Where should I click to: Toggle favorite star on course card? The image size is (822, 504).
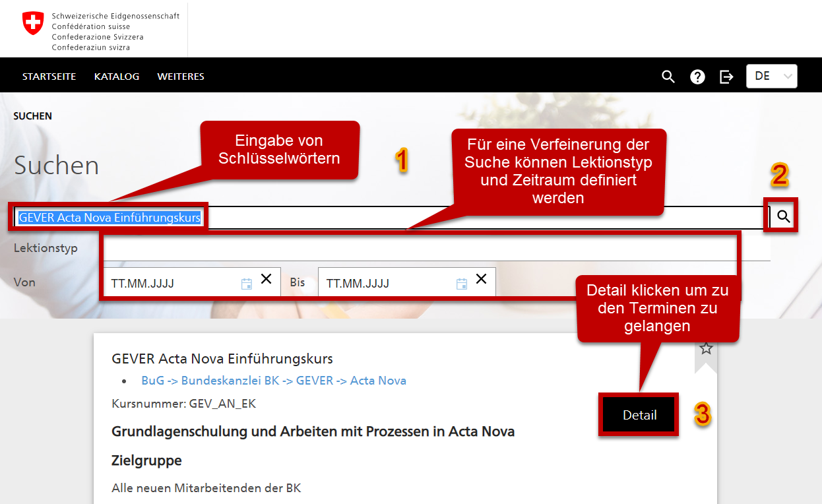[x=706, y=348]
